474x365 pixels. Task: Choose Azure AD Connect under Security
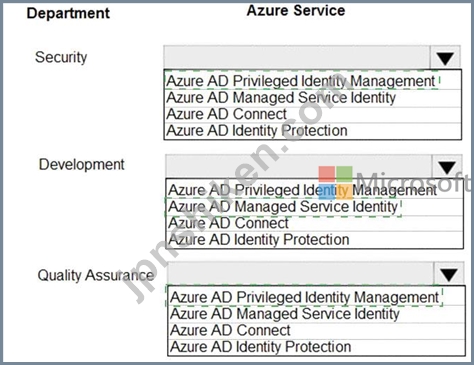[x=313, y=114]
